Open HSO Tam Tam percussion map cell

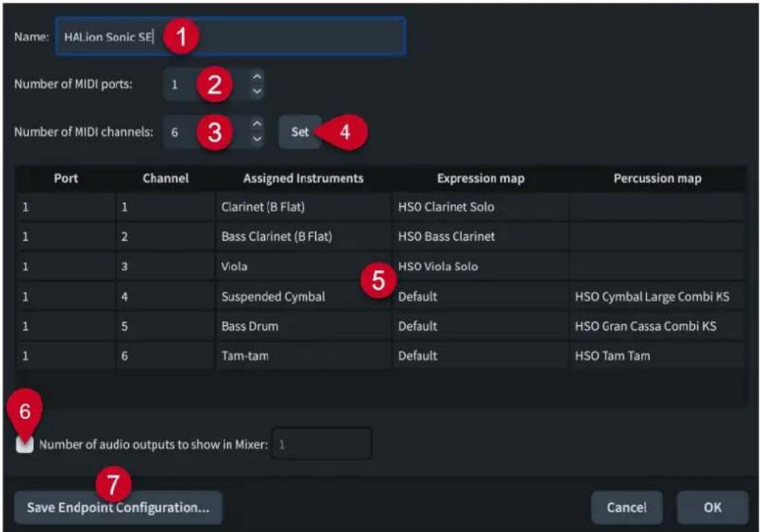coord(657,356)
